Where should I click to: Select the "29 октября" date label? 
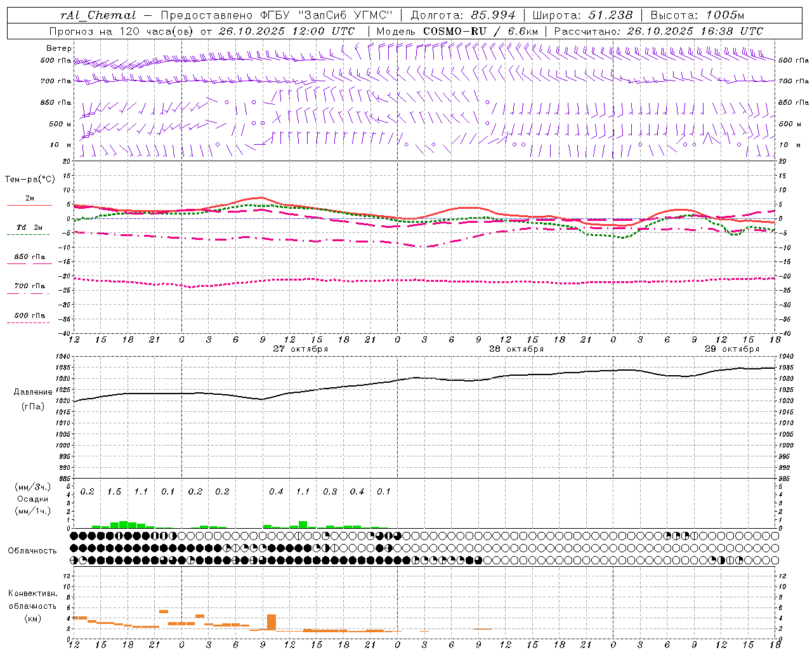click(732, 349)
